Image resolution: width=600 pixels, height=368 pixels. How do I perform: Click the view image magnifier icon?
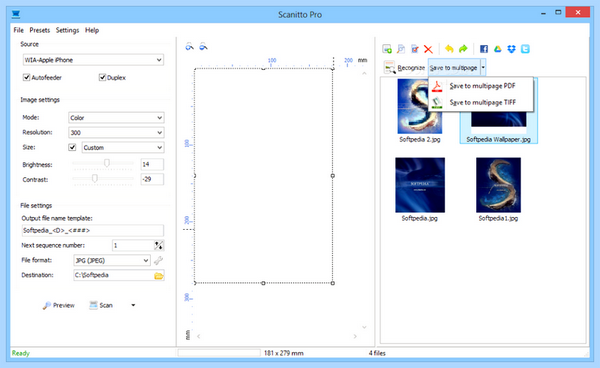click(401, 49)
